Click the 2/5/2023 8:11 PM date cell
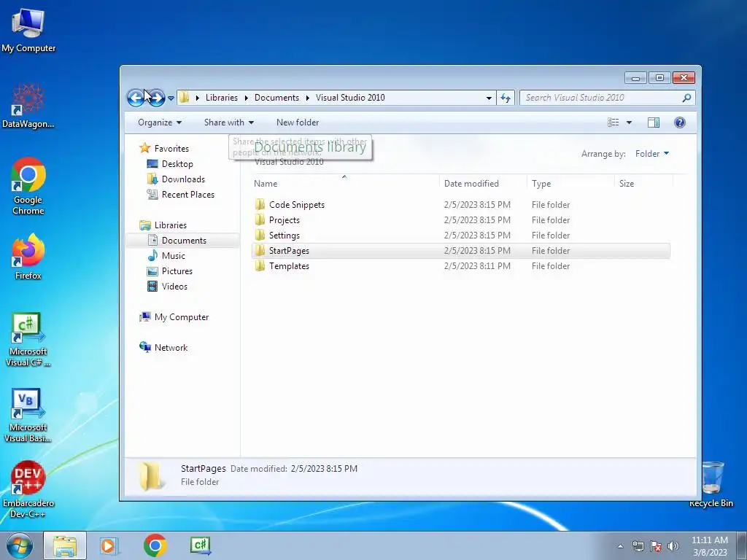This screenshot has width=747, height=560. pos(477,265)
